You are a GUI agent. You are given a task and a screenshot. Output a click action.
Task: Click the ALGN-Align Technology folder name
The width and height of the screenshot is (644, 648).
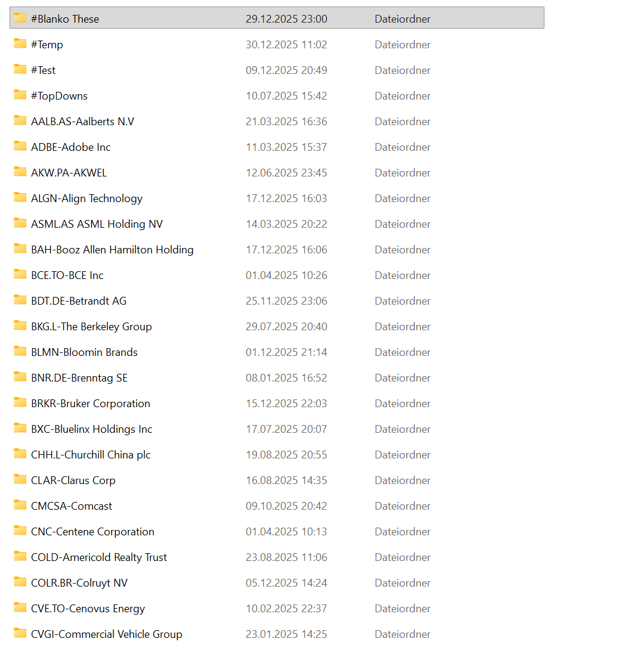pyautogui.click(x=86, y=199)
